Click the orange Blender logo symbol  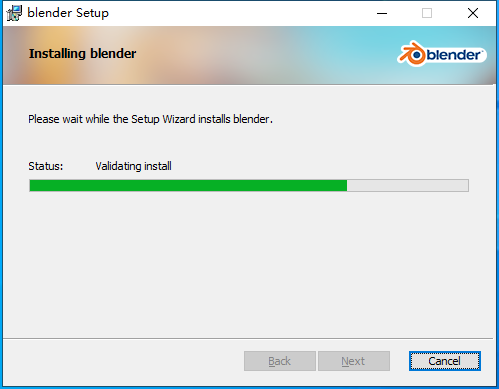coord(412,53)
